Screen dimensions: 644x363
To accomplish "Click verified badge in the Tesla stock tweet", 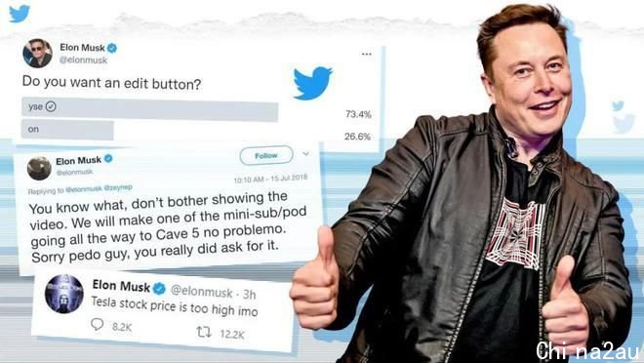I will [x=159, y=289].
